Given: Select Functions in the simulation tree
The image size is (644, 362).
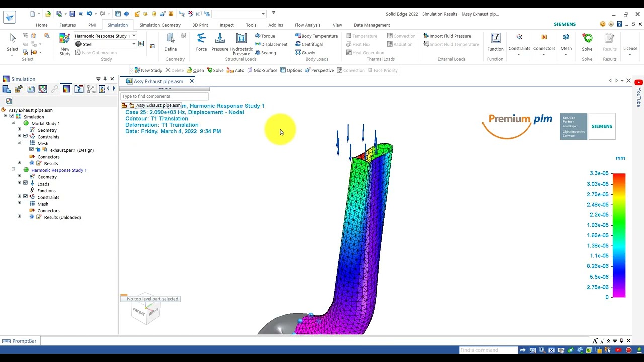Looking at the screenshot, I should [x=46, y=190].
